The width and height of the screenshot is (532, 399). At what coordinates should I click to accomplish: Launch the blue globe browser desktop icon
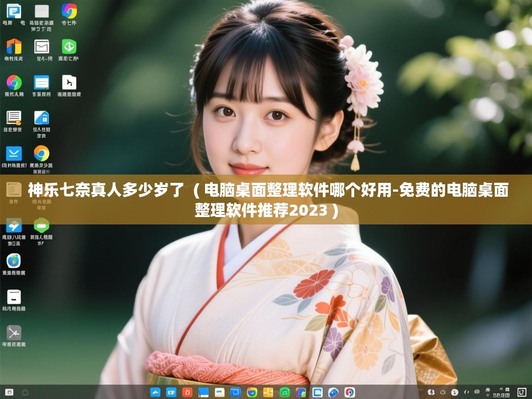14,262
